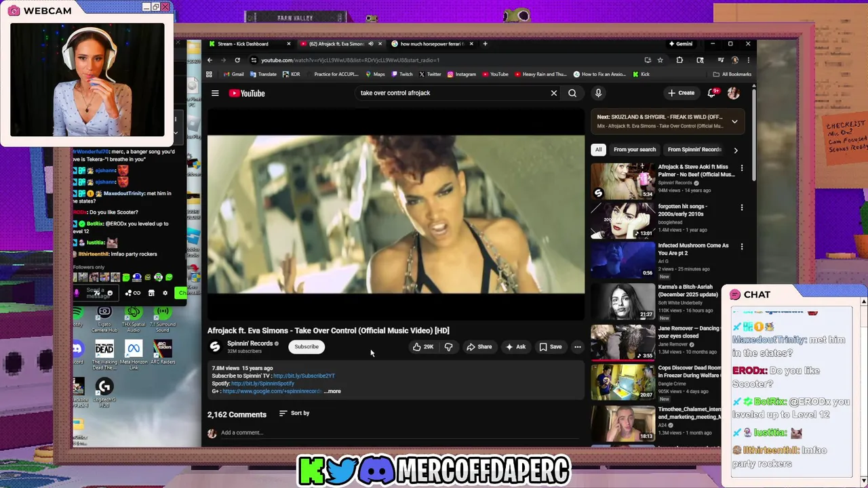Open Sort by comments dropdown
The height and width of the screenshot is (488, 868).
click(x=294, y=413)
